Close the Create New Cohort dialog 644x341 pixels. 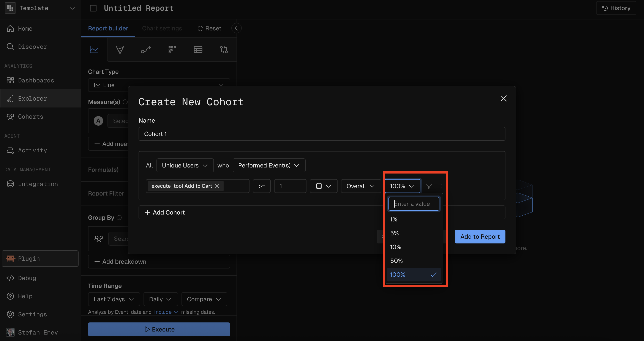point(504,98)
